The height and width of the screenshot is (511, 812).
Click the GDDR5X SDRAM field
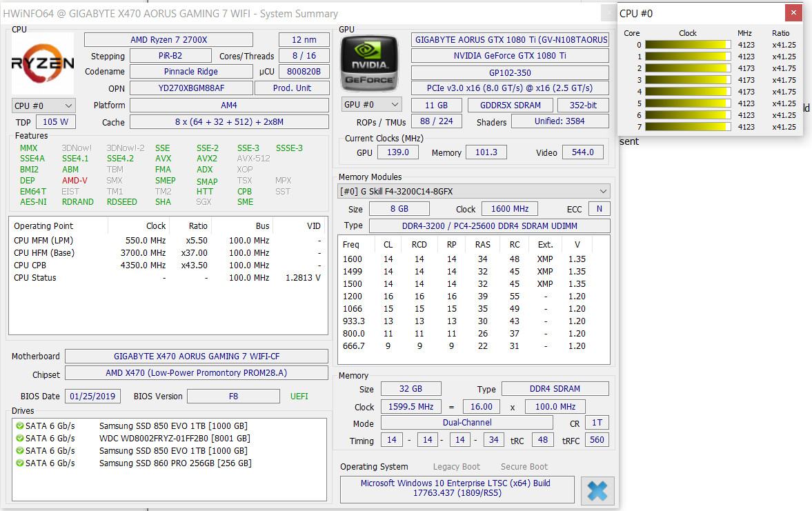pos(510,105)
